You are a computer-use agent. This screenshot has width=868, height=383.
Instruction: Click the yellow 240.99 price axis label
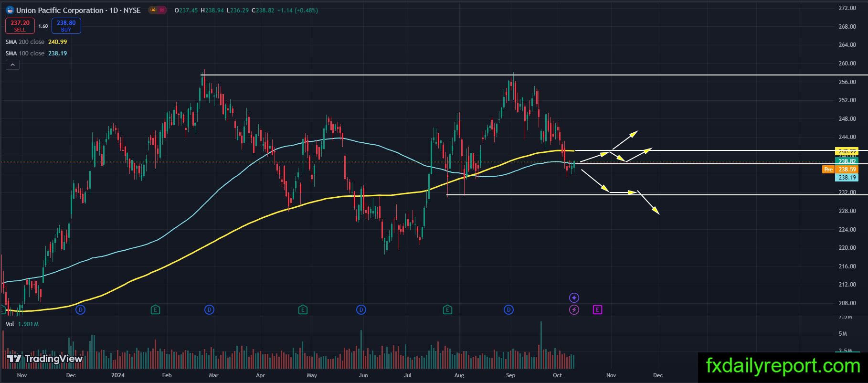pyautogui.click(x=847, y=151)
